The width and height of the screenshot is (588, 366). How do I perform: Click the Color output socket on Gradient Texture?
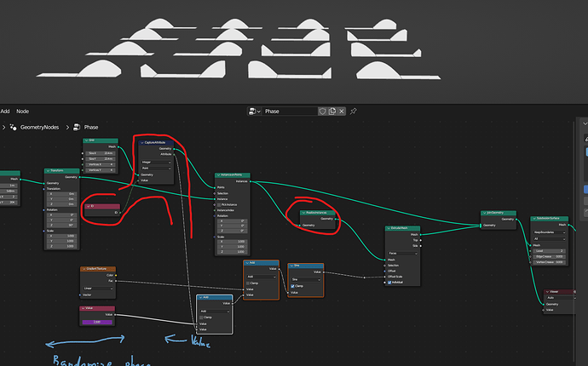(116, 275)
